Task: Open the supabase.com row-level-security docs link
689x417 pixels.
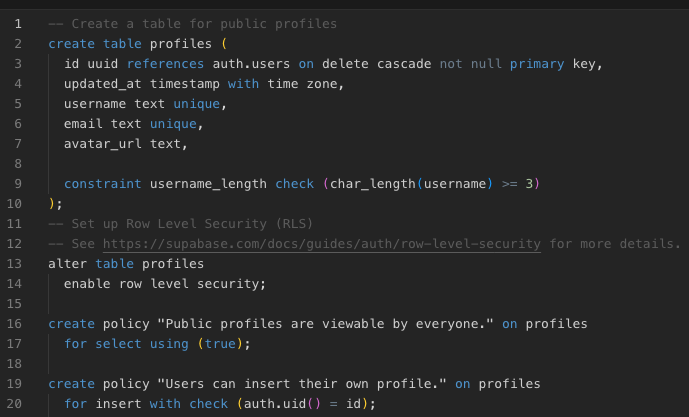Action: tap(322, 244)
